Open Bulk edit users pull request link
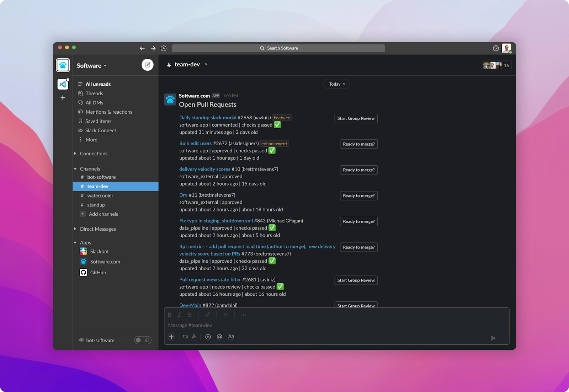The height and width of the screenshot is (392, 569). click(x=196, y=144)
